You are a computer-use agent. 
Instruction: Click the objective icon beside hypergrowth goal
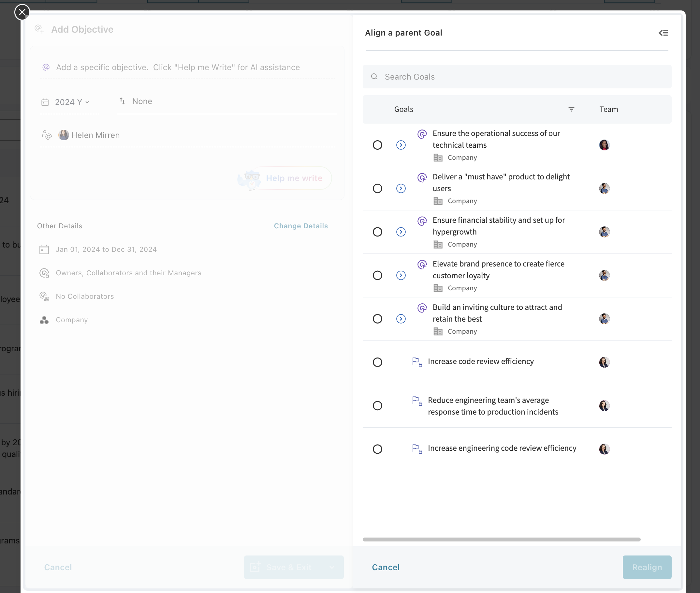pos(422,221)
